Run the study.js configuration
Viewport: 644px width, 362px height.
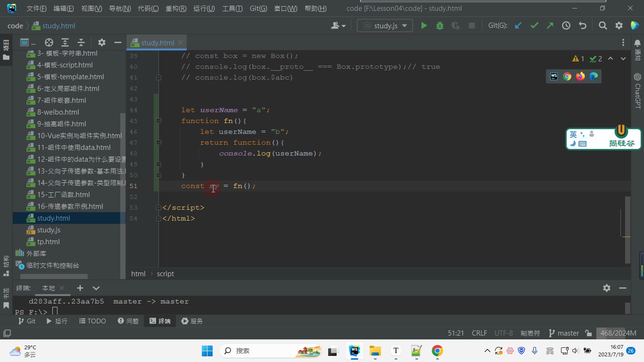(x=424, y=26)
